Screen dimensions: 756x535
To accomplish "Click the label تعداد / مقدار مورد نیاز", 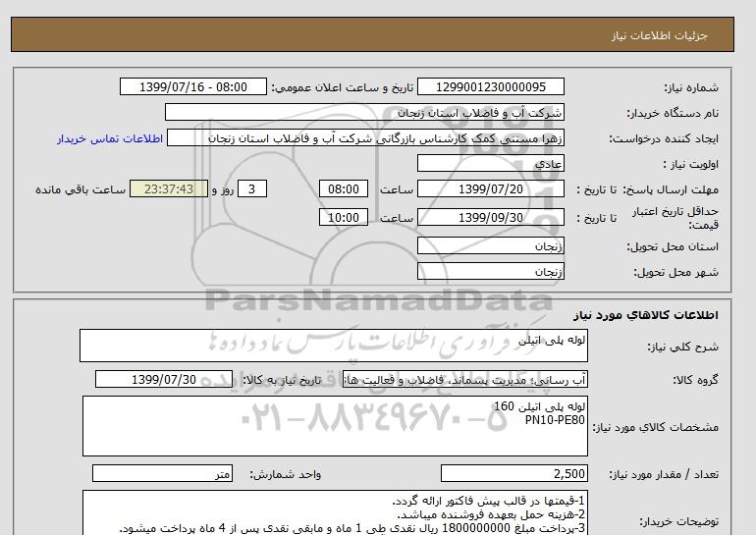I will (664, 475).
